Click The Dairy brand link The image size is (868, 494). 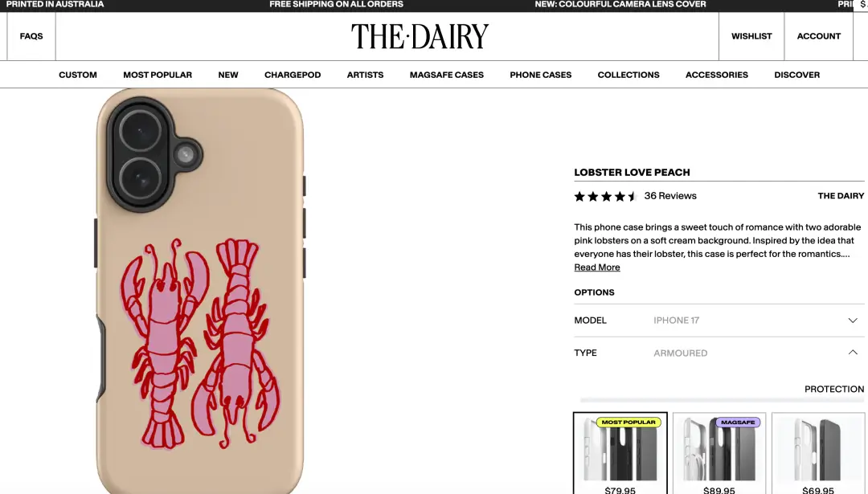tap(841, 196)
